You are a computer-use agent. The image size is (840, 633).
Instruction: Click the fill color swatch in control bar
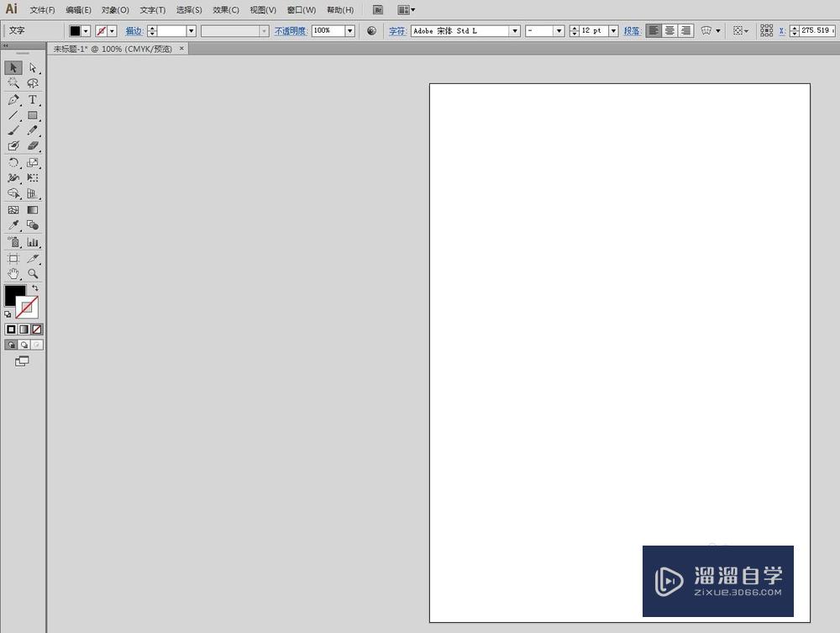[75, 31]
